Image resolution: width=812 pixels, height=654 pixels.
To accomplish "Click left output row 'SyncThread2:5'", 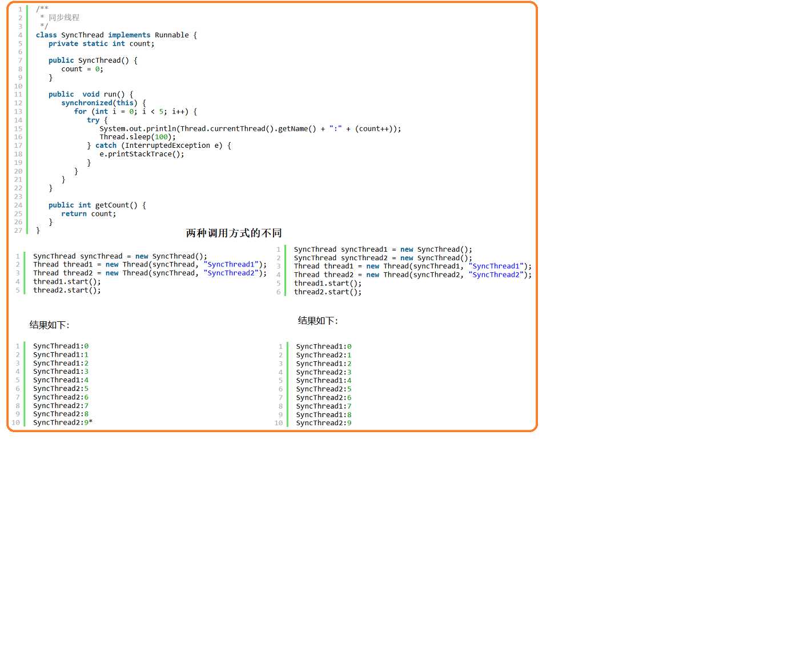I will point(61,388).
